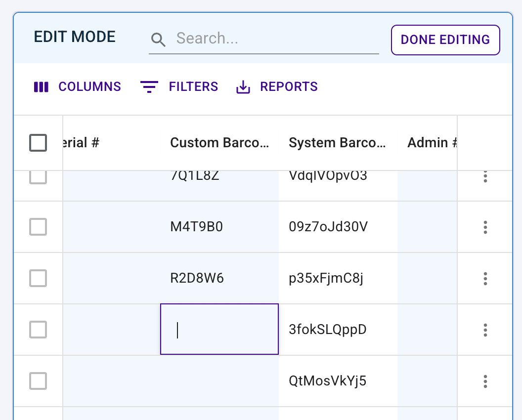Click the active Custom Barcode edit cell
Viewport: 522px width, 420px height.
219,329
